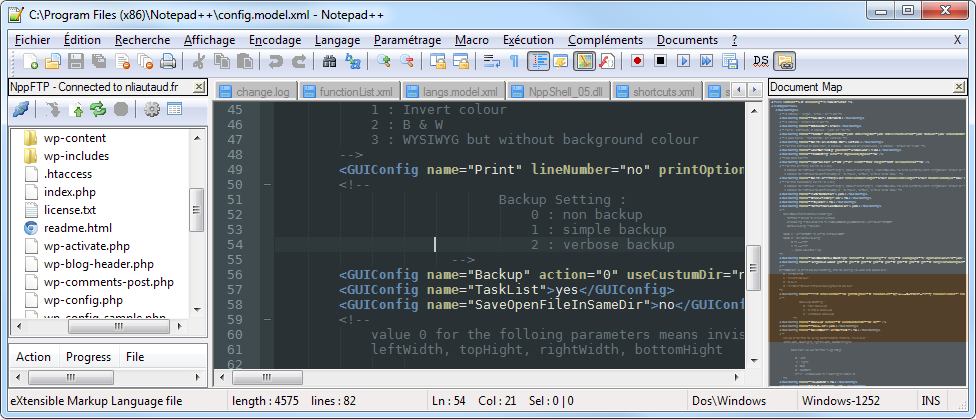The image size is (976, 419).
Task: Select wp-config.php in the FTP file list
Action: point(83,300)
